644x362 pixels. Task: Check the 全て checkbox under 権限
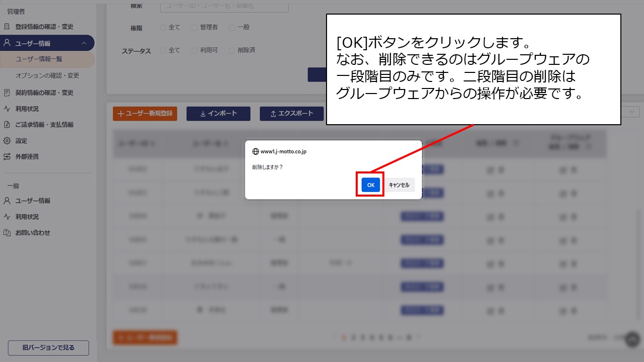(x=163, y=27)
